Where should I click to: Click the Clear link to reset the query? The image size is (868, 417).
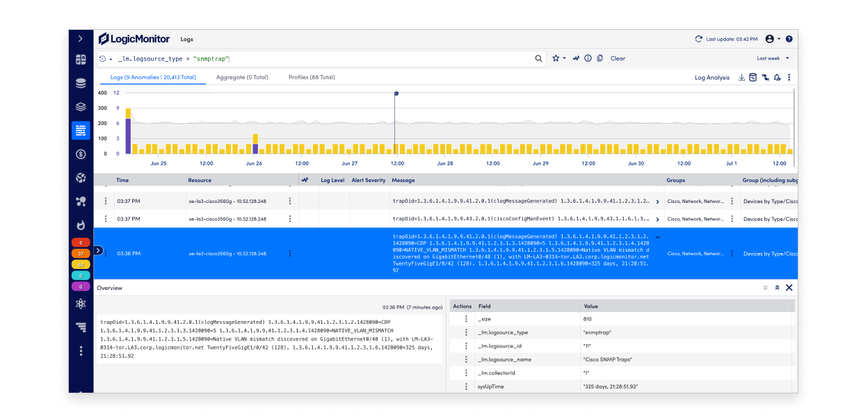pyautogui.click(x=617, y=58)
